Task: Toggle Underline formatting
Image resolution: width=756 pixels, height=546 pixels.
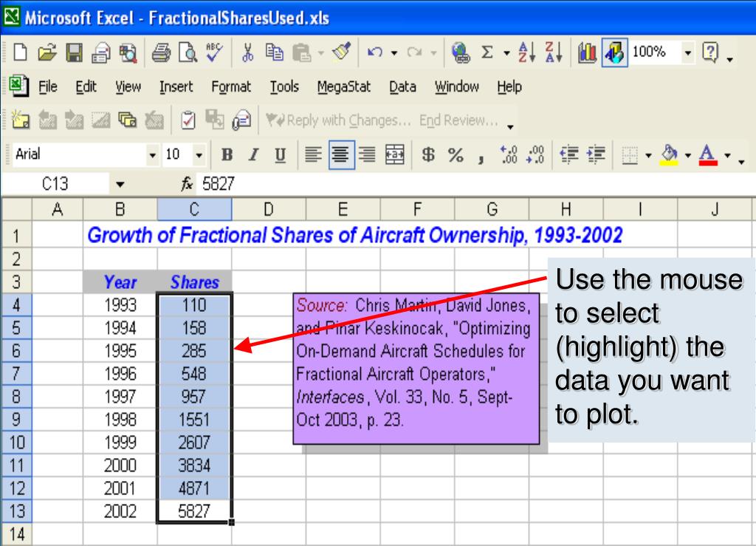Action: tap(280, 155)
